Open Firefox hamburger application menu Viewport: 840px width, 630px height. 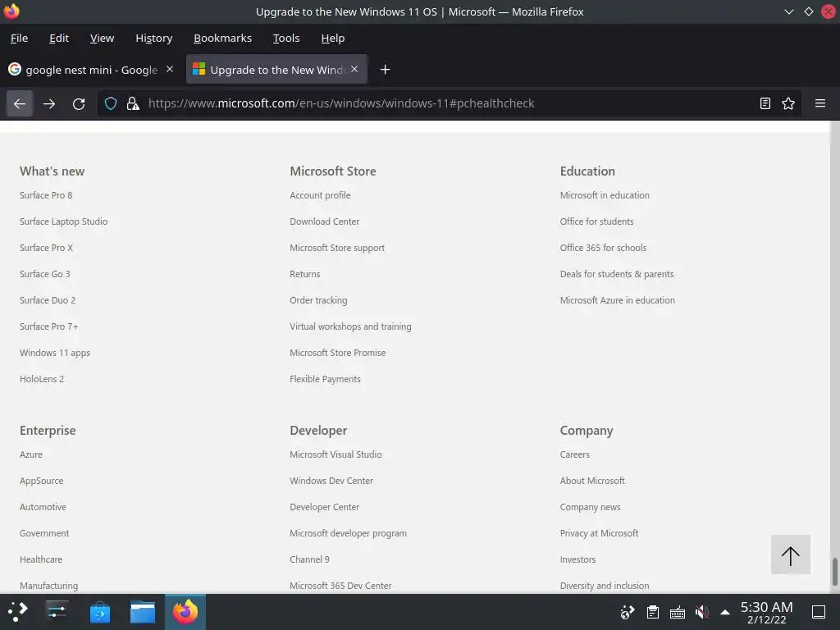tap(820, 103)
